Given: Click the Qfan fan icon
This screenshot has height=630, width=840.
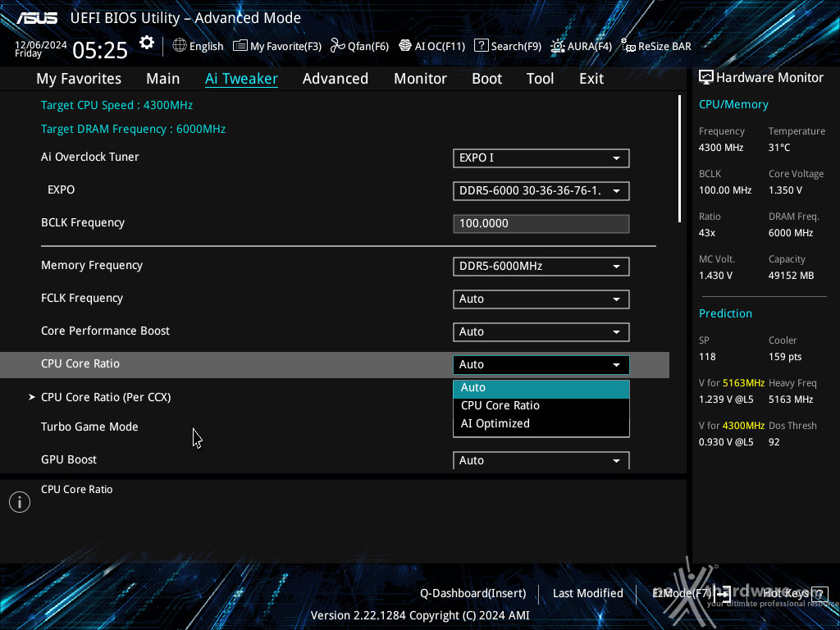Looking at the screenshot, I should tap(337, 46).
